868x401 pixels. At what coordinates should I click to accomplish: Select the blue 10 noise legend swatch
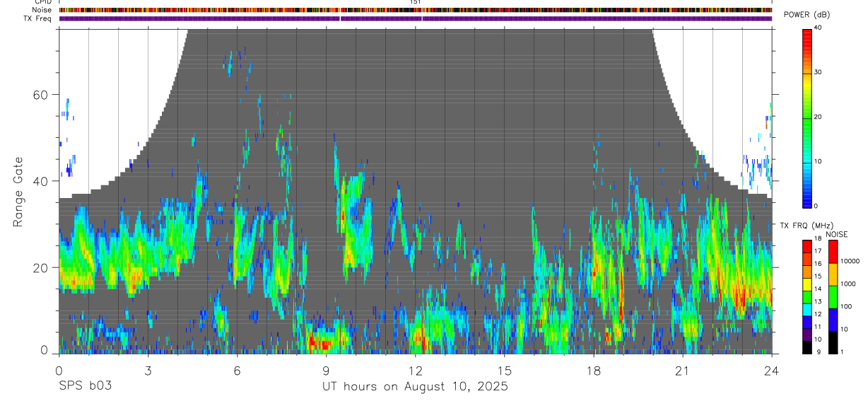pos(833,319)
